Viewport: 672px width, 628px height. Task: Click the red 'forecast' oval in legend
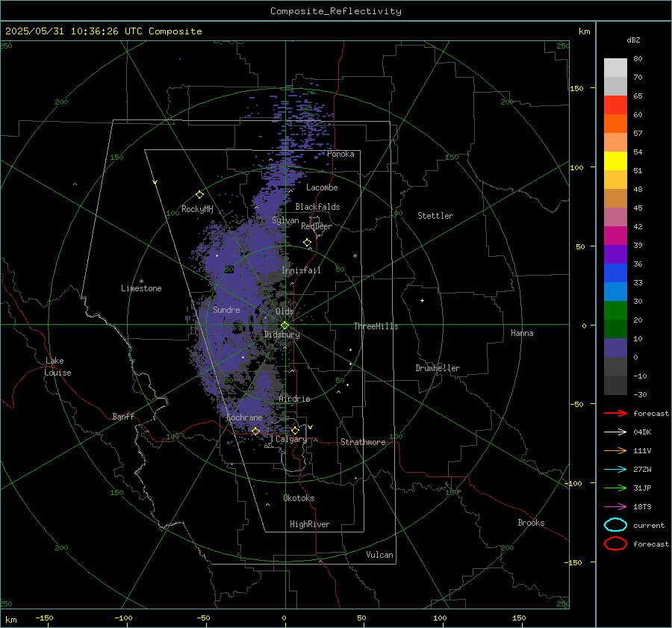[x=615, y=544]
